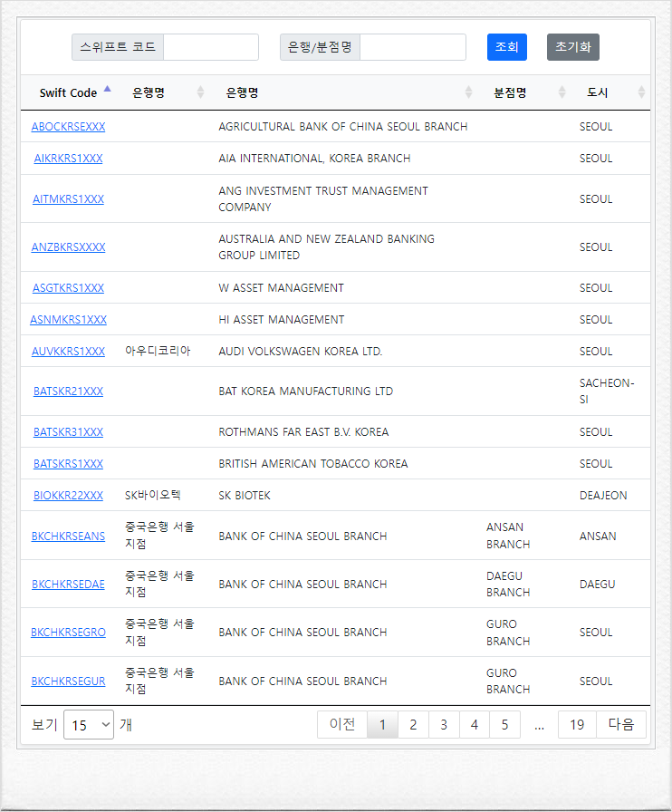Select the DAEGU BRANCH cell

(508, 585)
